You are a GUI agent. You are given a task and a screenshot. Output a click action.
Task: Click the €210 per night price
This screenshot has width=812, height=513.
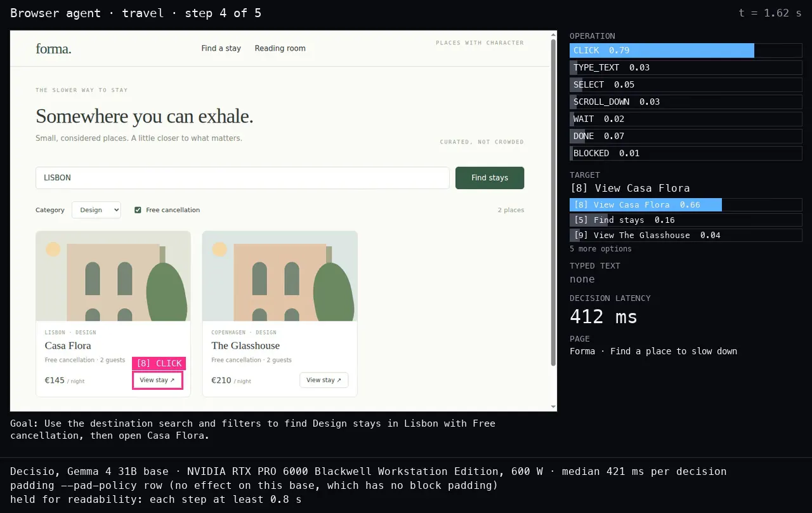pyautogui.click(x=231, y=381)
